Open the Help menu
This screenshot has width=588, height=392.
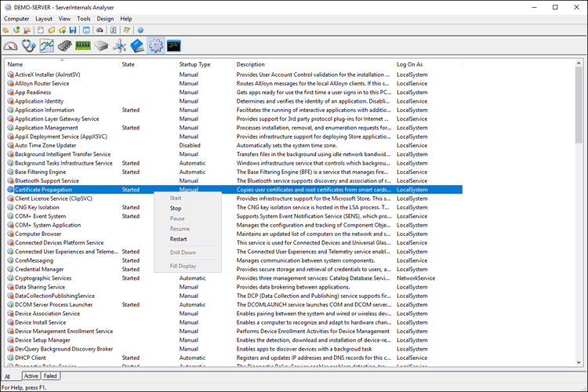click(126, 19)
